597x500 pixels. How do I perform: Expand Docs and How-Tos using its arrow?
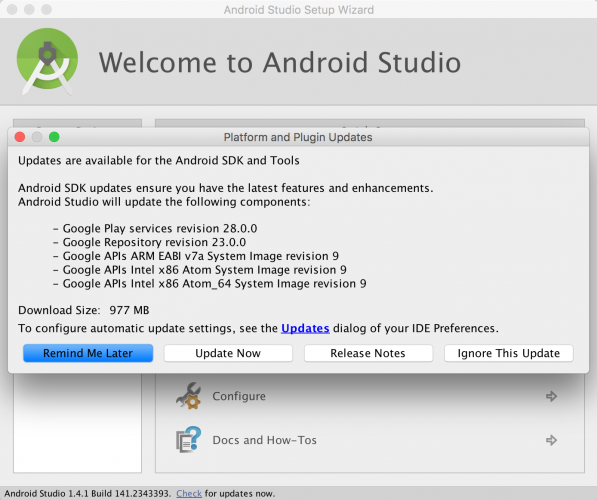551,440
